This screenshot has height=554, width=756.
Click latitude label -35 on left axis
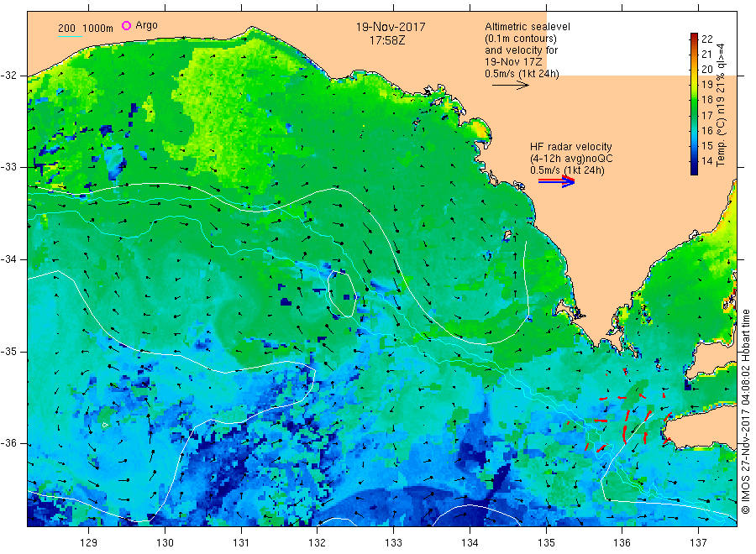[x=9, y=352]
